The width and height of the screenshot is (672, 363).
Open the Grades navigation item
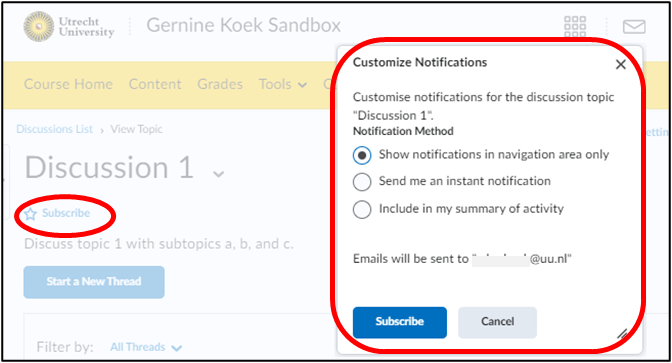pos(220,84)
